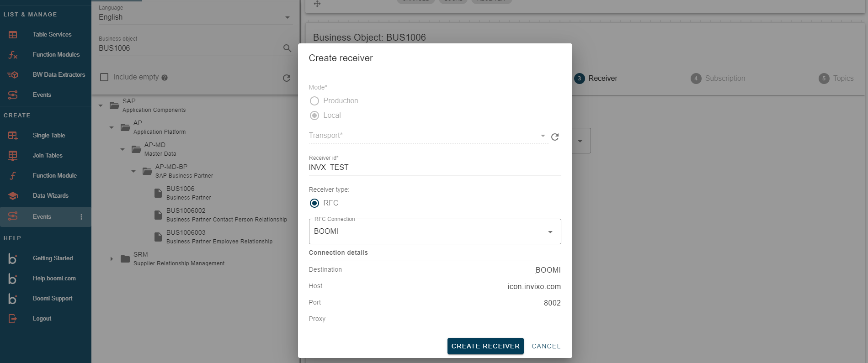Select BUS1006002 in the object tree

click(x=186, y=211)
